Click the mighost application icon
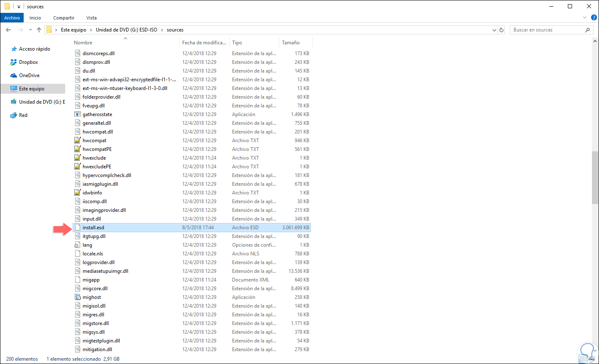599x364 pixels. coord(77,297)
